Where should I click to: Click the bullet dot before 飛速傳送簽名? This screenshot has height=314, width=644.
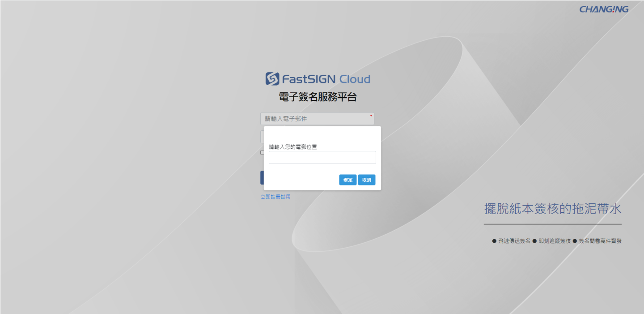point(494,241)
